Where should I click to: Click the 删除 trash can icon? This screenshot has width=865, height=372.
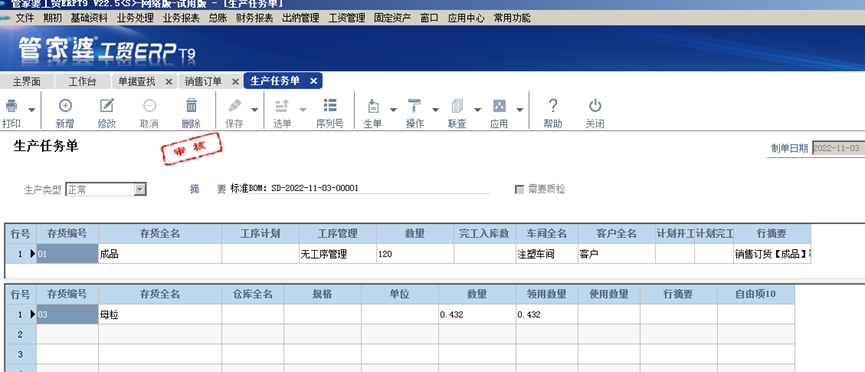(x=191, y=105)
